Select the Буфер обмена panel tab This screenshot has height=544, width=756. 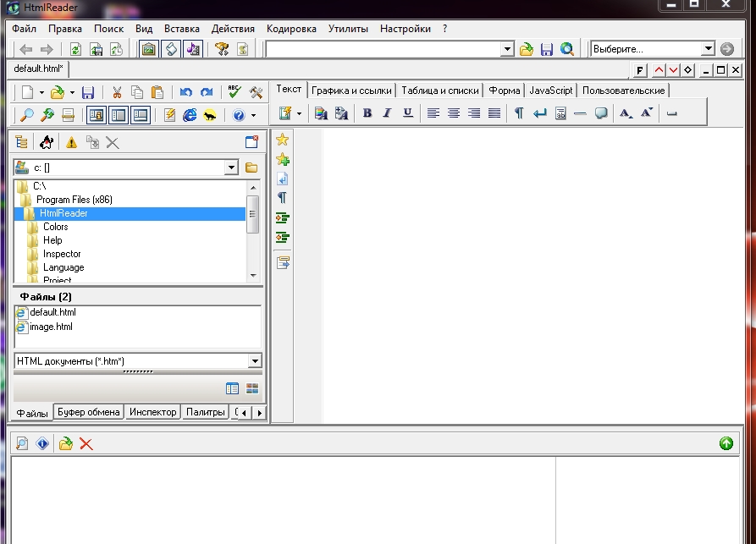click(x=88, y=412)
